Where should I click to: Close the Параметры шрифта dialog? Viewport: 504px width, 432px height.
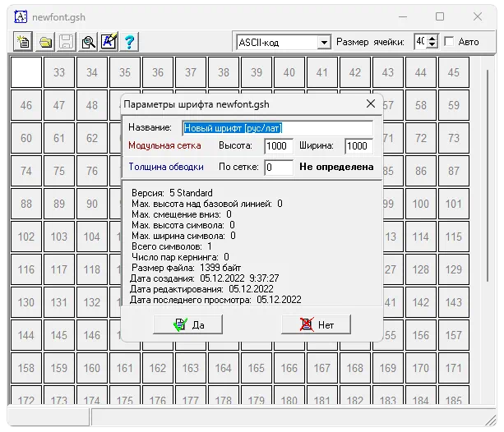click(x=371, y=103)
